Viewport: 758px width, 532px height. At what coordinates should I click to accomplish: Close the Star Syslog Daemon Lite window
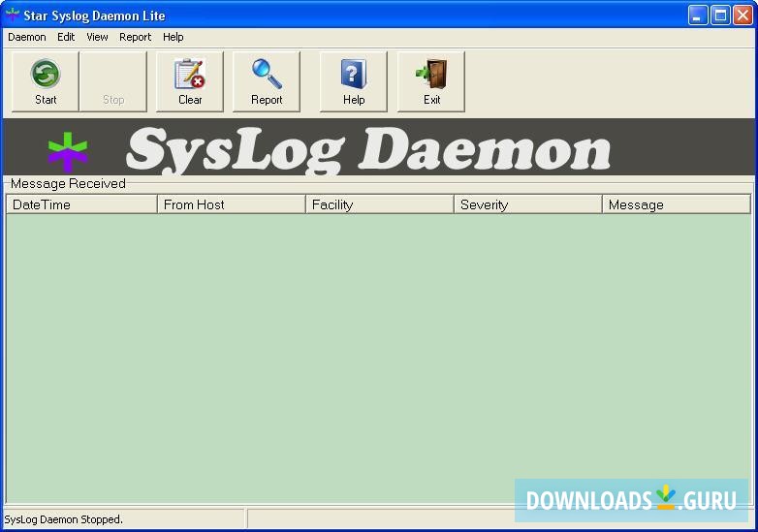pos(742,16)
